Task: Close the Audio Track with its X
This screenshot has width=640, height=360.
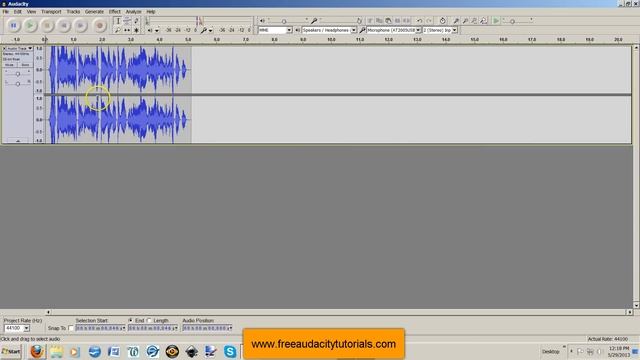Action: click(x=4, y=49)
